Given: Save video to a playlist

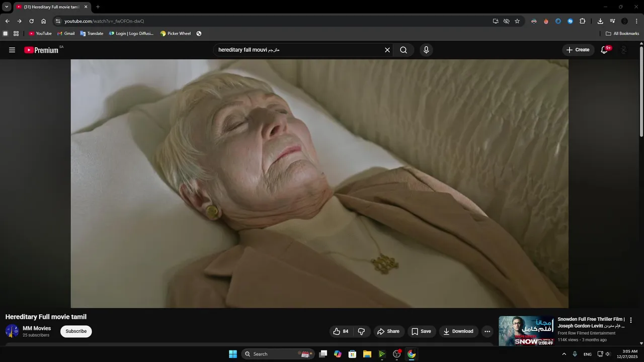Looking at the screenshot, I should pos(421,331).
